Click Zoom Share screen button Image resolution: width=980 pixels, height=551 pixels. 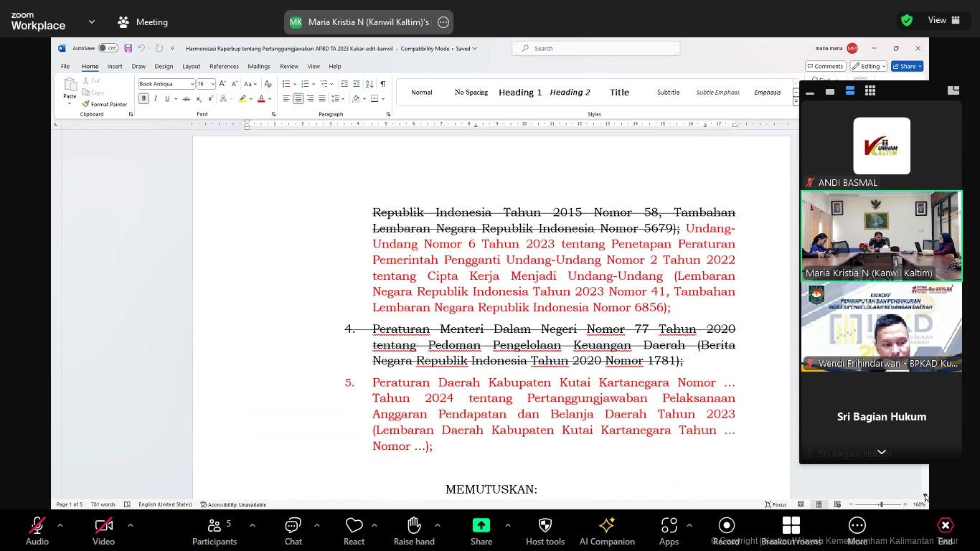point(481,532)
